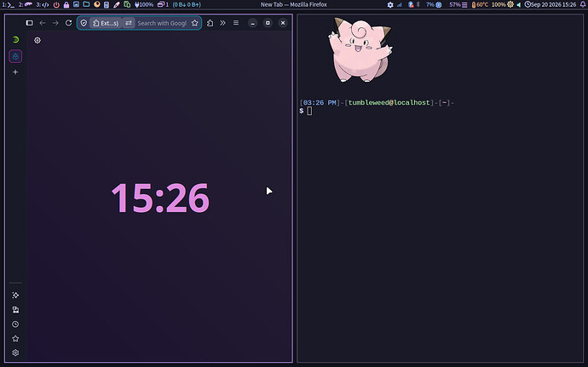This screenshot has height=367, width=588.
Task: Open synced tabs from sidebar
Action: pyautogui.click(x=15, y=310)
